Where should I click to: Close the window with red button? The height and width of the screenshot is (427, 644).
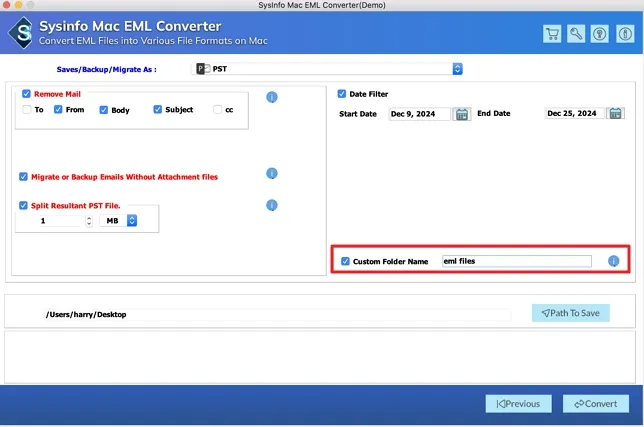6,5
